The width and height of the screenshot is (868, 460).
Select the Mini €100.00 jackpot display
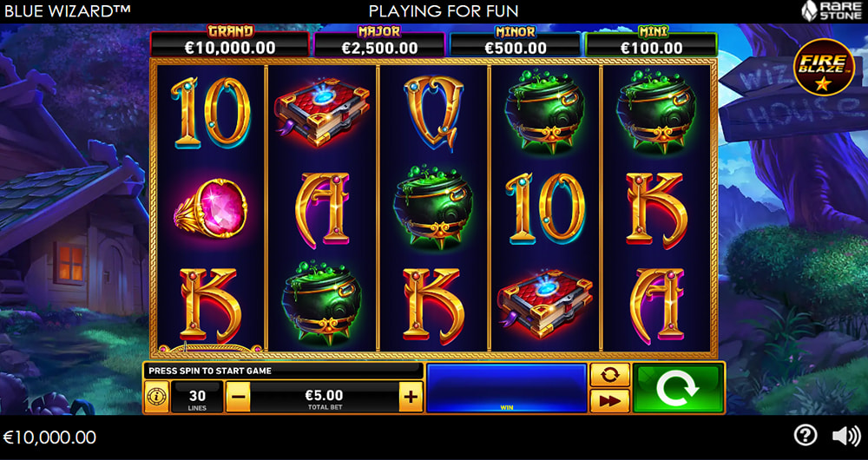tap(652, 43)
